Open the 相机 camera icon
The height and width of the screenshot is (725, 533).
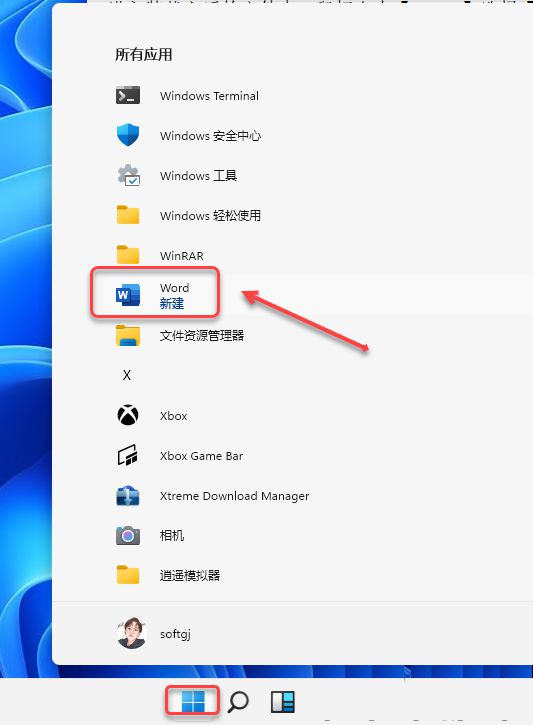(x=128, y=535)
